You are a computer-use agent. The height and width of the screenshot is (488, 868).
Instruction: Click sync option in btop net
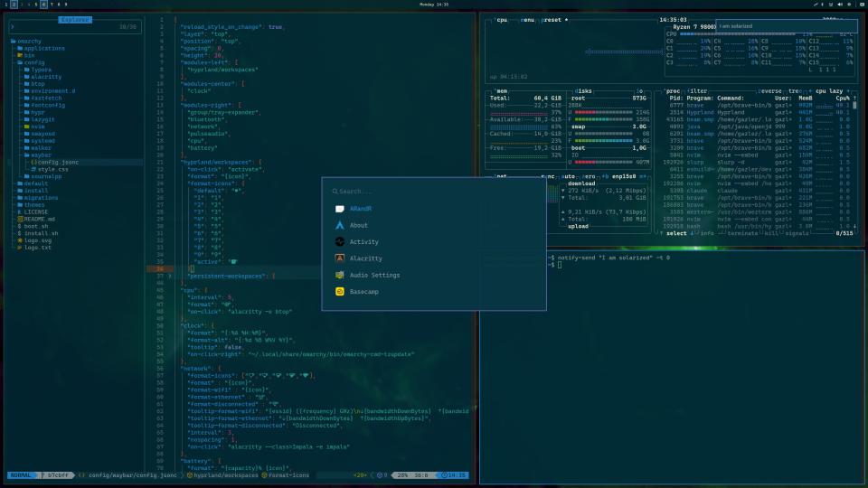tap(548, 176)
